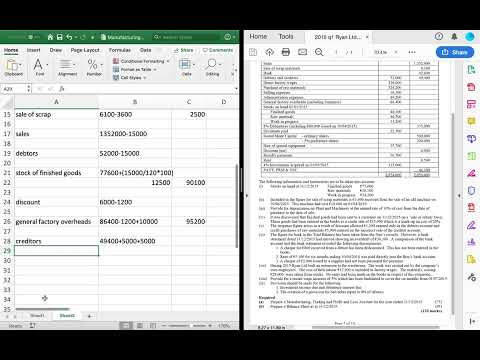
Task: Switch to the Formulas ribbon tab
Action: [x=120, y=50]
